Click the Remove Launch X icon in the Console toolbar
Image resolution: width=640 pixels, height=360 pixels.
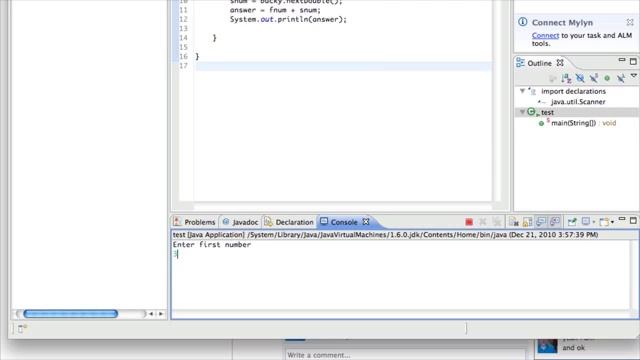coord(482,222)
